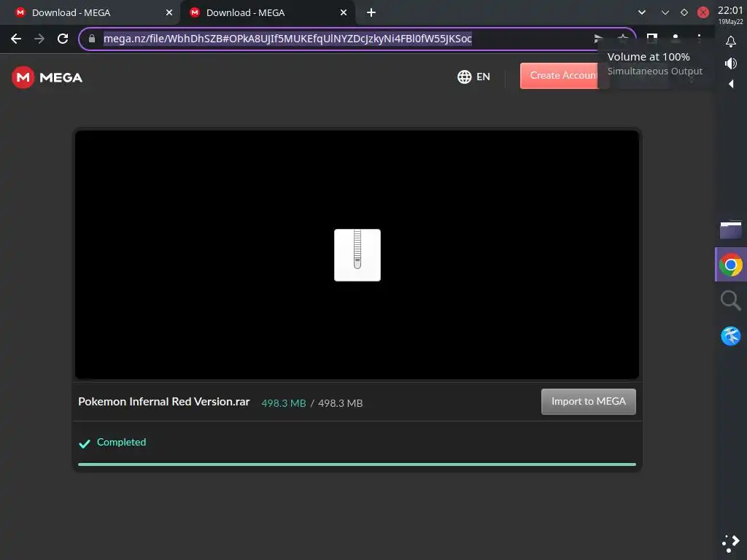Click Import to MEGA button
The image size is (747, 560).
tap(589, 402)
